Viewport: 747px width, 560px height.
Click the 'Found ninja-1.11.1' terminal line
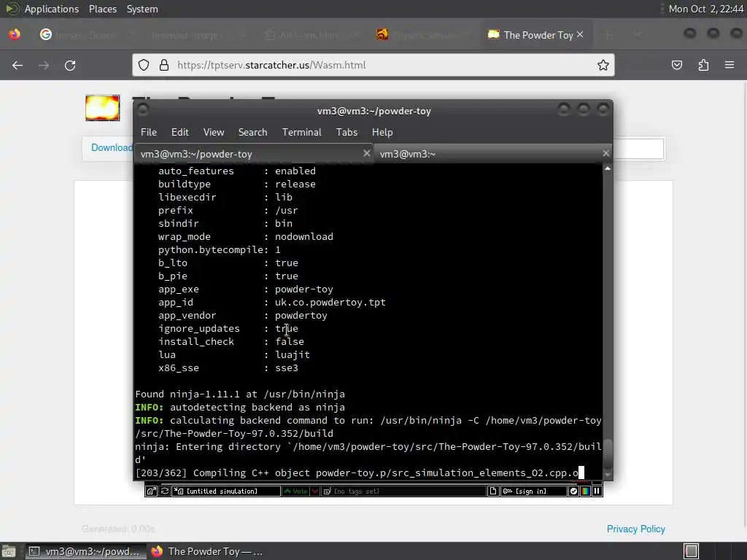point(239,394)
